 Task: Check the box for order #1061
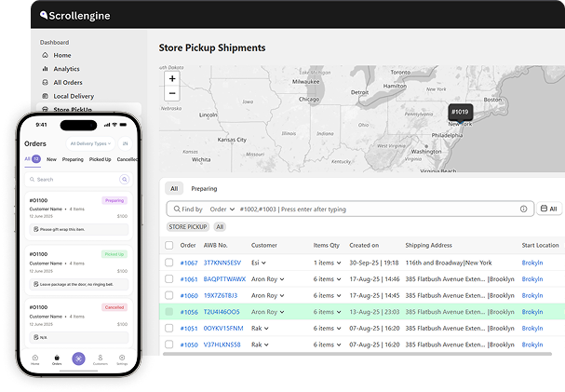point(169,278)
